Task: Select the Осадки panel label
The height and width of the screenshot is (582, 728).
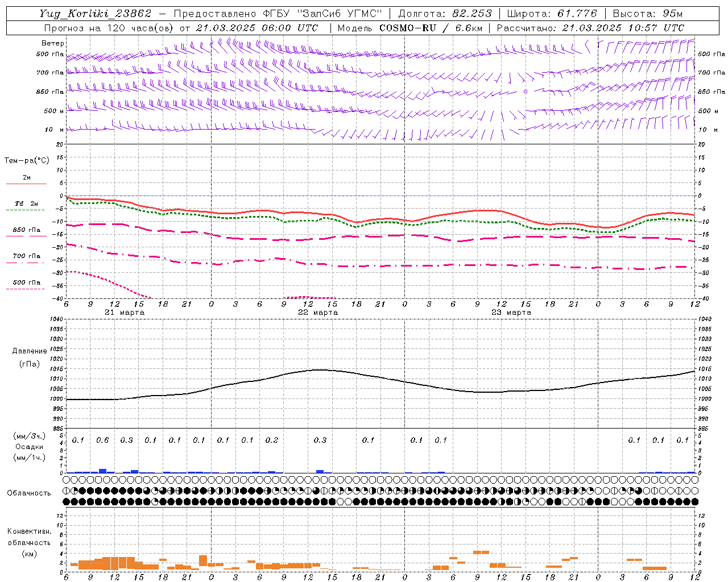Action: (x=29, y=447)
